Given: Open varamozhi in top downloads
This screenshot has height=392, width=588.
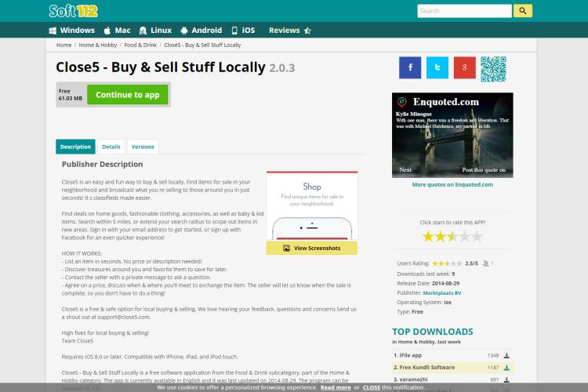Looking at the screenshot, I should click(413, 379).
